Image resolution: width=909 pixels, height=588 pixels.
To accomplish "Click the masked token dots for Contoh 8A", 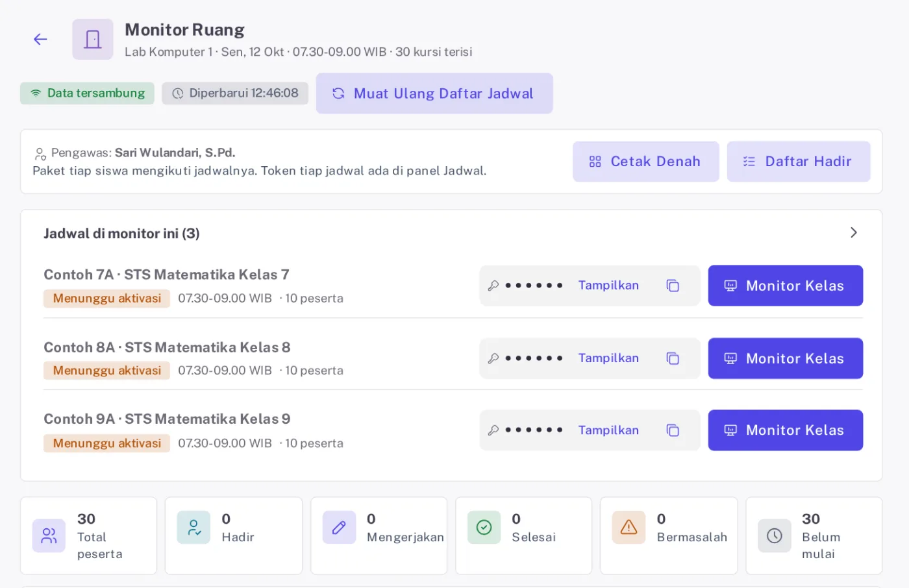I will pos(534,358).
